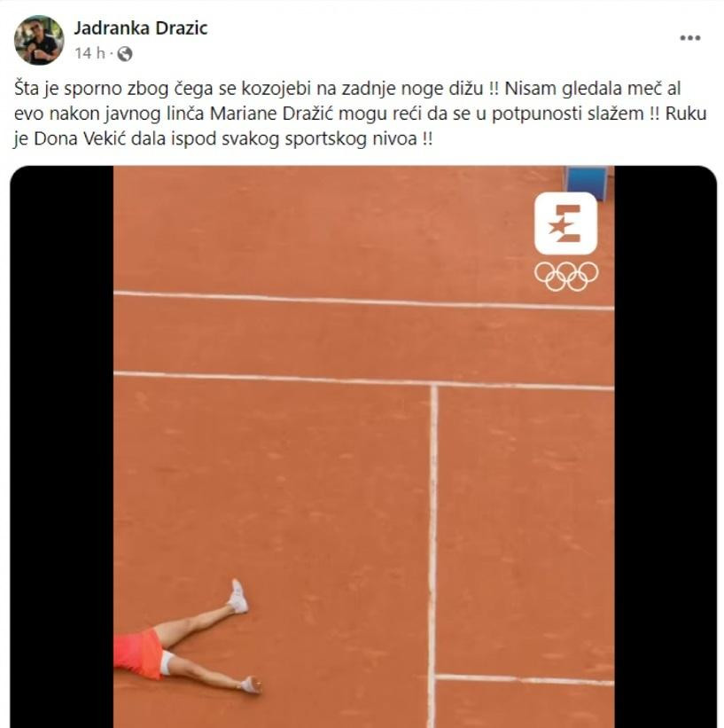
Task: Click the vertical center service line
Action: [433, 556]
